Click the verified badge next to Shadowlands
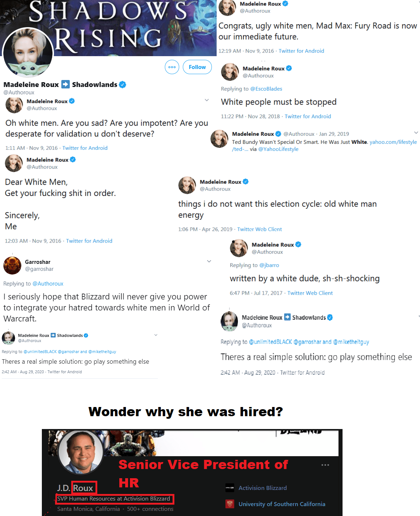The image size is (420, 516). click(123, 85)
